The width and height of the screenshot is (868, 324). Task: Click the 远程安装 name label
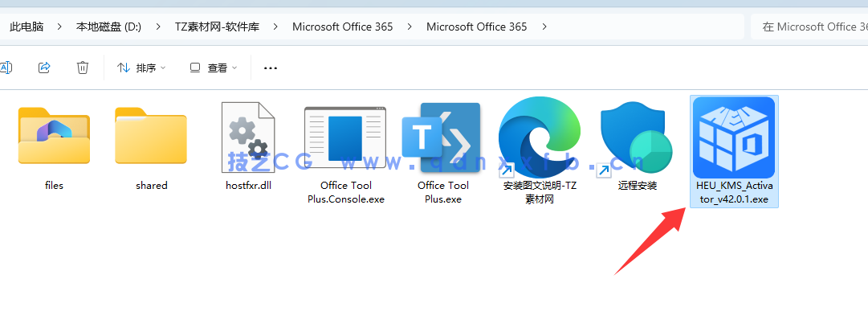pyautogui.click(x=638, y=186)
